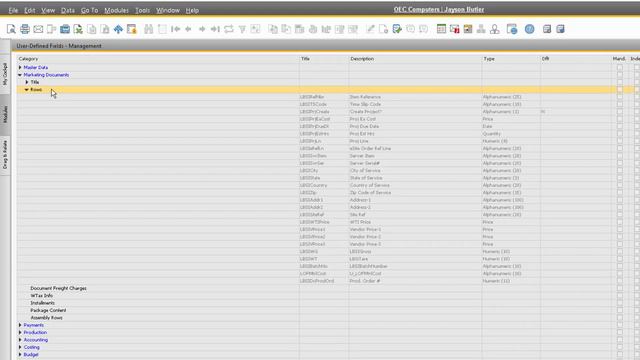
Task: Click the Find binoculars icon
Action: coord(149,29)
